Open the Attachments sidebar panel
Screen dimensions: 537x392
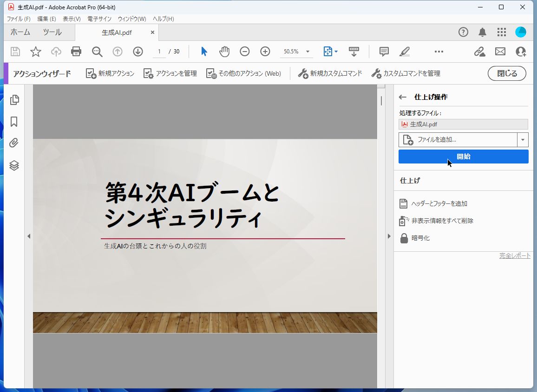coord(14,143)
